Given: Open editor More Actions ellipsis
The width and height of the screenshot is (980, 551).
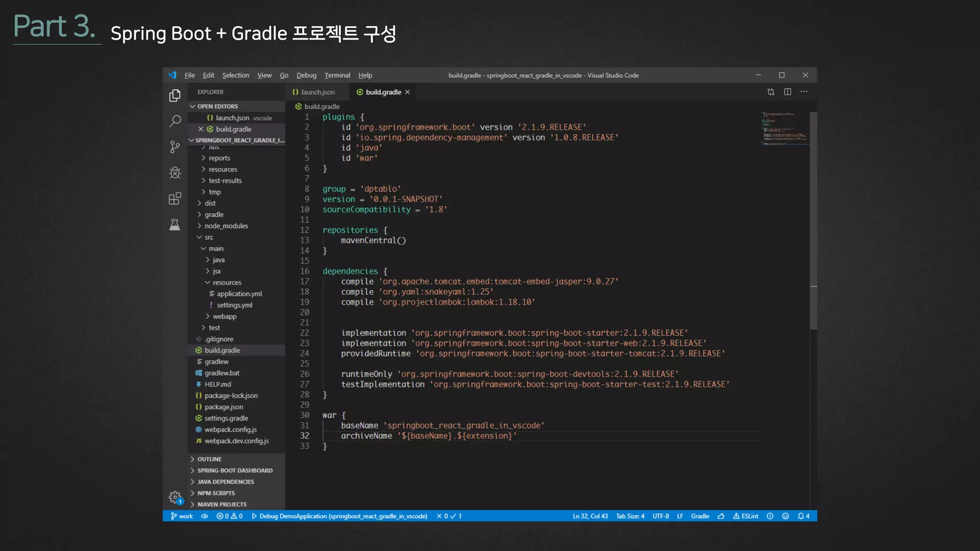Looking at the screenshot, I should click(x=804, y=92).
